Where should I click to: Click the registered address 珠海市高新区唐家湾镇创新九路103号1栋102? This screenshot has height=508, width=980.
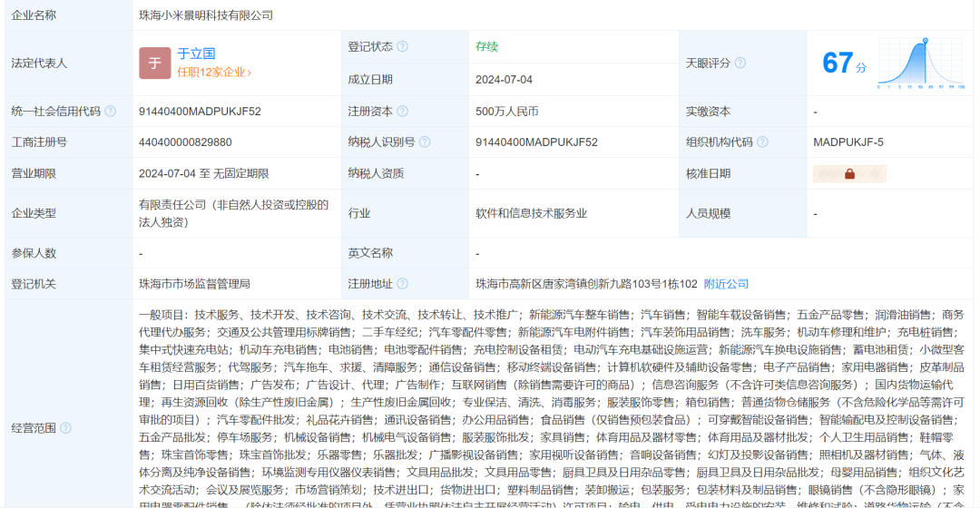click(586, 284)
